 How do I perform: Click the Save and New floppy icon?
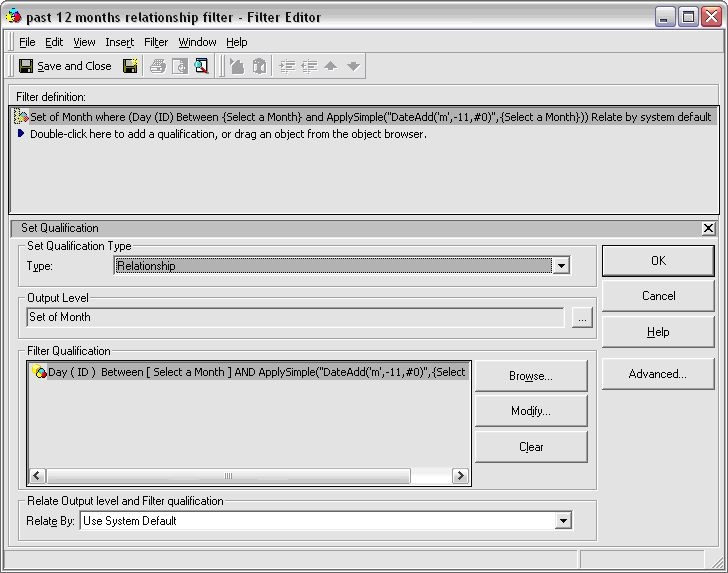point(130,66)
